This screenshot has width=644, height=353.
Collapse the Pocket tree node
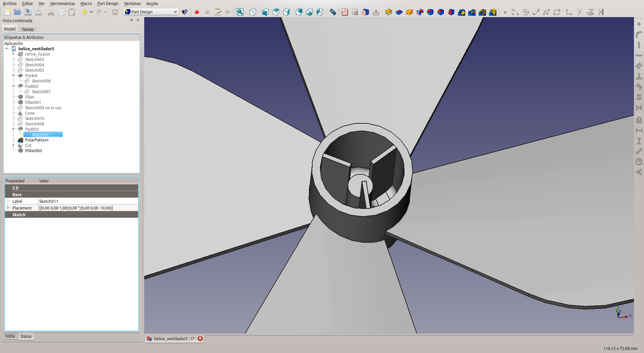click(13, 75)
